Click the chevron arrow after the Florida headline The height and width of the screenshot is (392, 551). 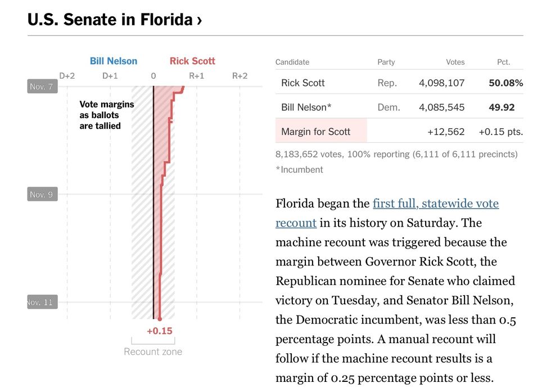[x=199, y=21]
